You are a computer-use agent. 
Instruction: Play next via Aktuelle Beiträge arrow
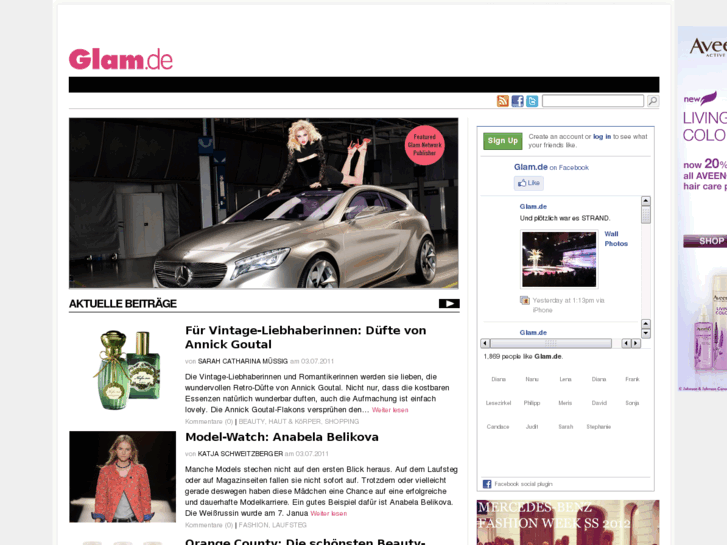449,304
